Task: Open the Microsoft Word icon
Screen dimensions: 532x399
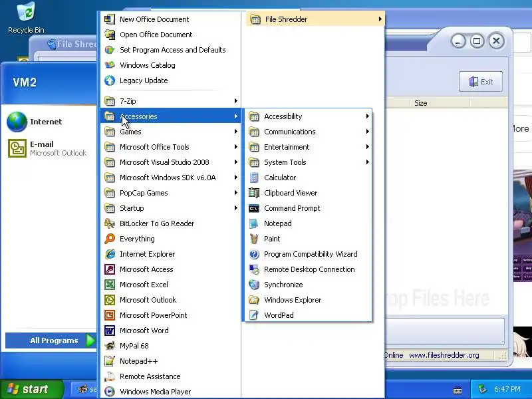Action: pyautogui.click(x=110, y=330)
